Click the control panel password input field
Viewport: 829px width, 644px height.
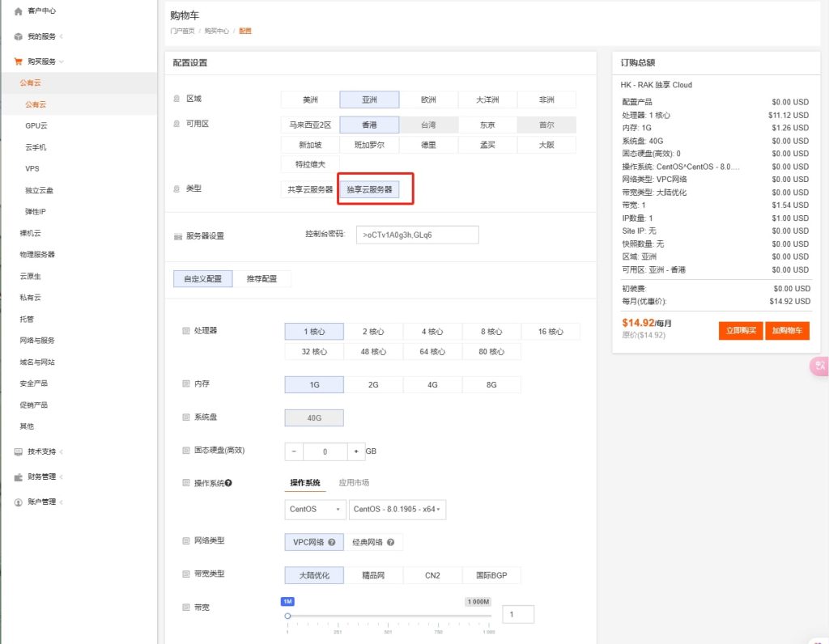pos(416,234)
